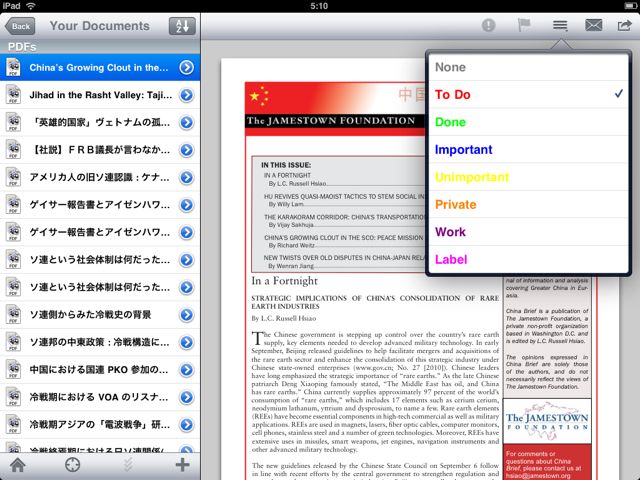Viewport: 640px width, 480px height.
Task: Open 冷戦期における VOA document
Action: (100, 397)
